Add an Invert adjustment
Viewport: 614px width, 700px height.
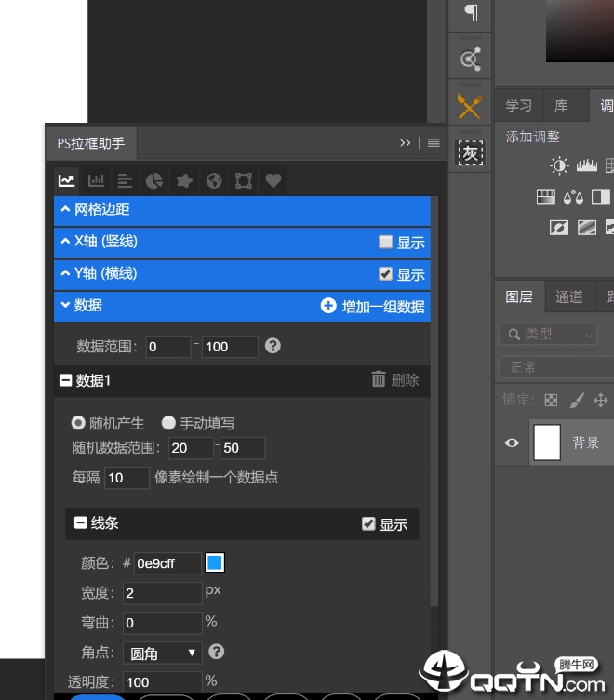[x=559, y=228]
